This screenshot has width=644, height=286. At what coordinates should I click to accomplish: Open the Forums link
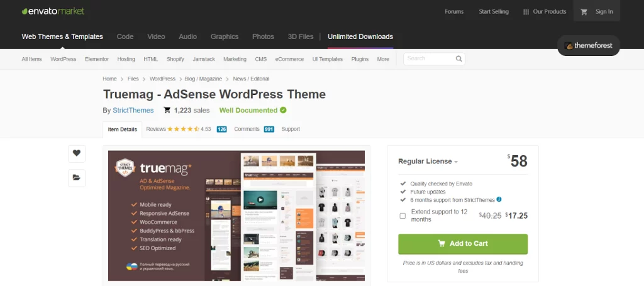(454, 12)
